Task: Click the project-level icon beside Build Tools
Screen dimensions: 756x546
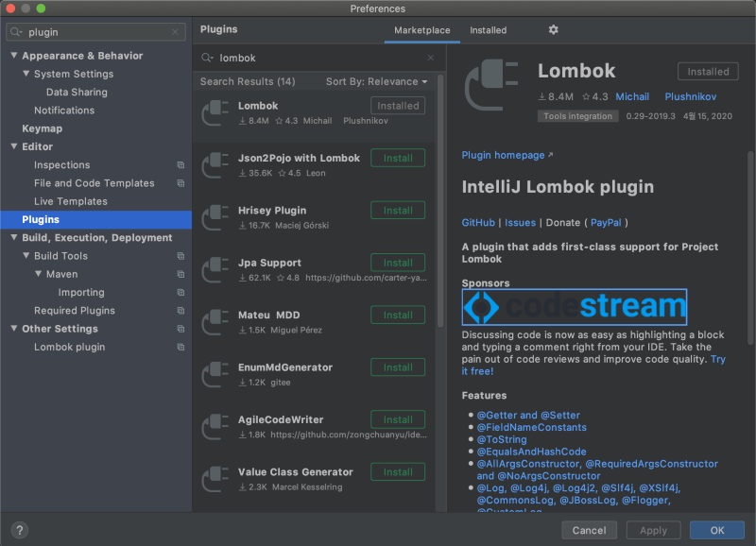Action: point(180,256)
